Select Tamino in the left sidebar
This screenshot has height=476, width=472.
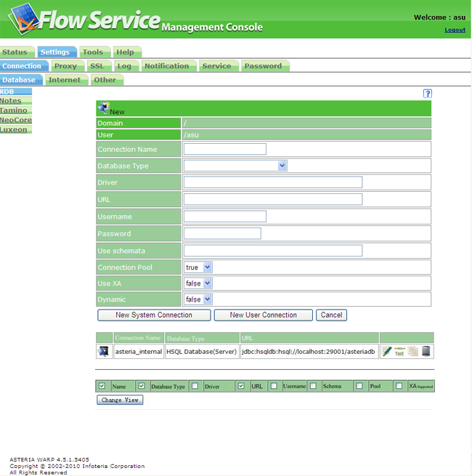click(x=14, y=110)
